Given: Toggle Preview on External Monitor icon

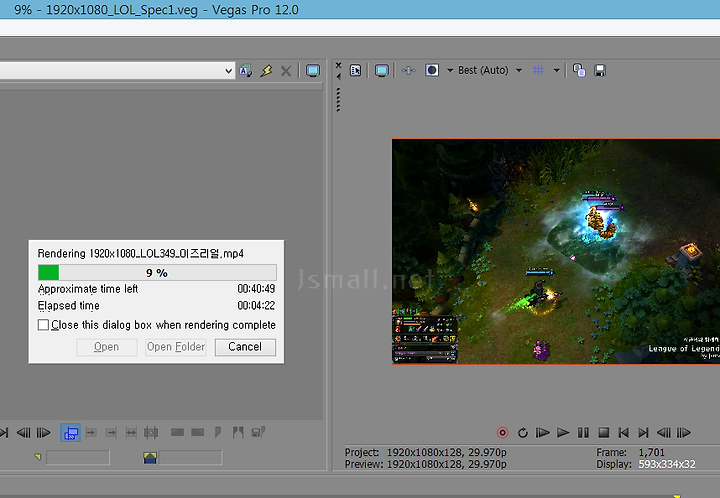Looking at the screenshot, I should tap(382, 70).
